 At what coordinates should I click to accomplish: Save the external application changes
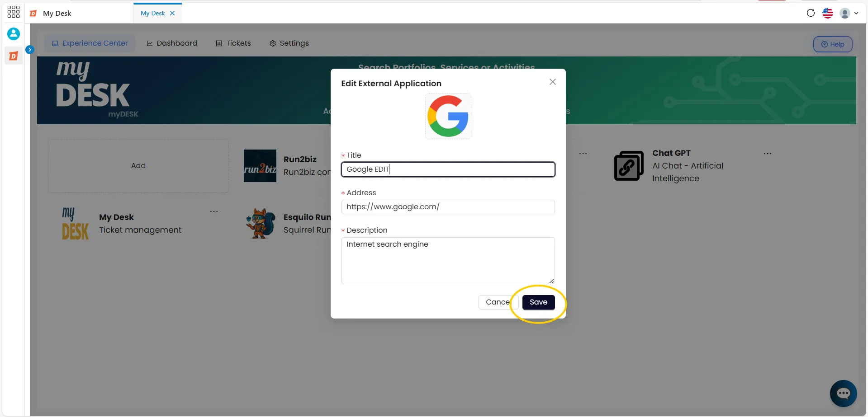539,302
